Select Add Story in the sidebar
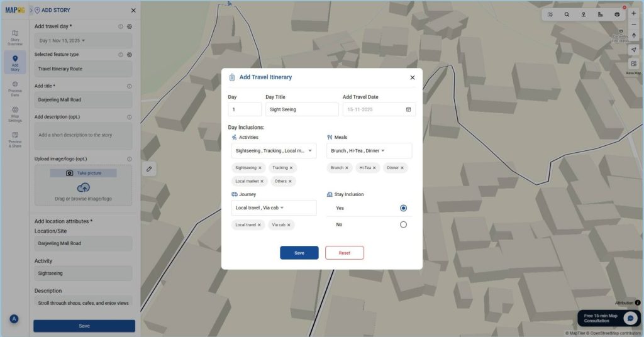Screen dimensions: 644x337 pos(15,62)
